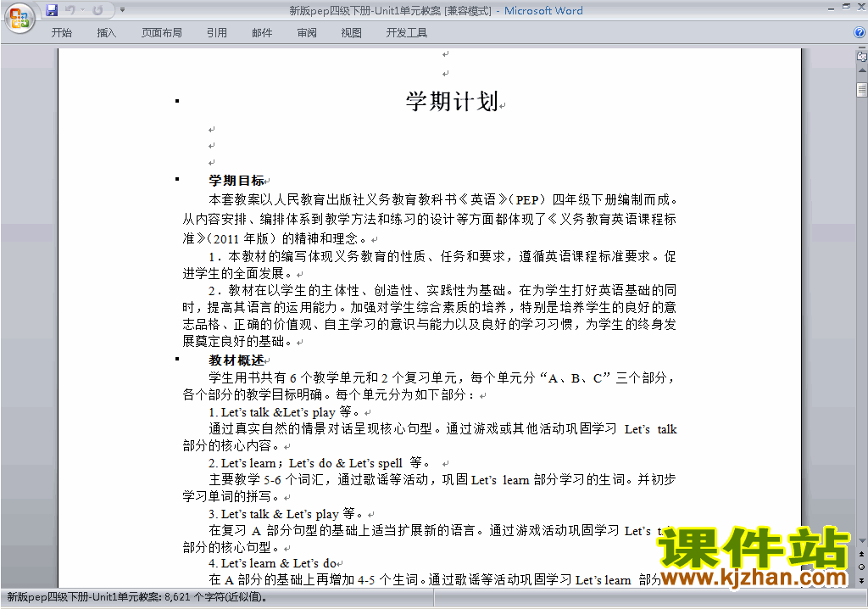The image size is (868, 609).
Task: Click the Redo icon in quick access
Action: pos(97,10)
